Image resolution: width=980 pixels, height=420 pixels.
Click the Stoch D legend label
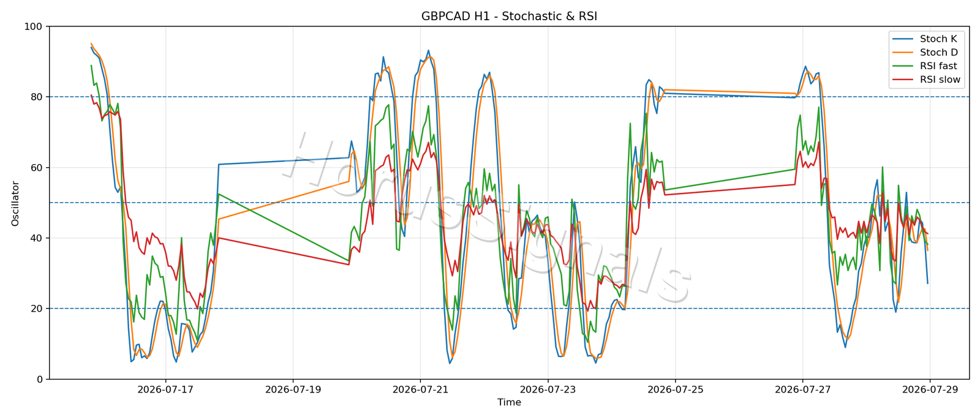pos(938,53)
